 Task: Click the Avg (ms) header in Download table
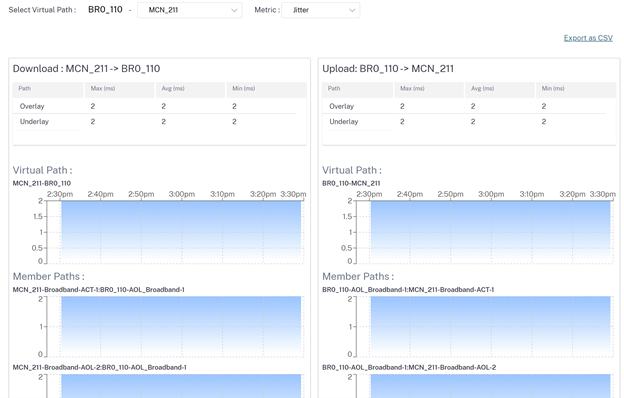pyautogui.click(x=190, y=89)
